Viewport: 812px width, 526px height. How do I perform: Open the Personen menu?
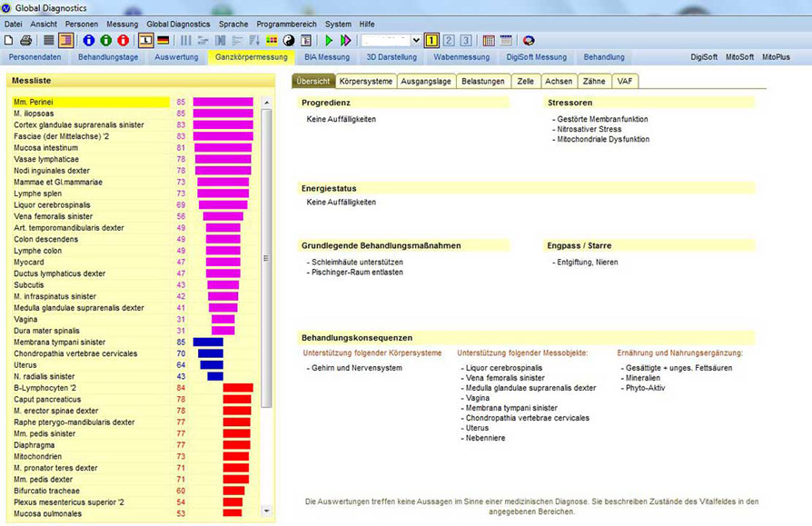click(82, 24)
